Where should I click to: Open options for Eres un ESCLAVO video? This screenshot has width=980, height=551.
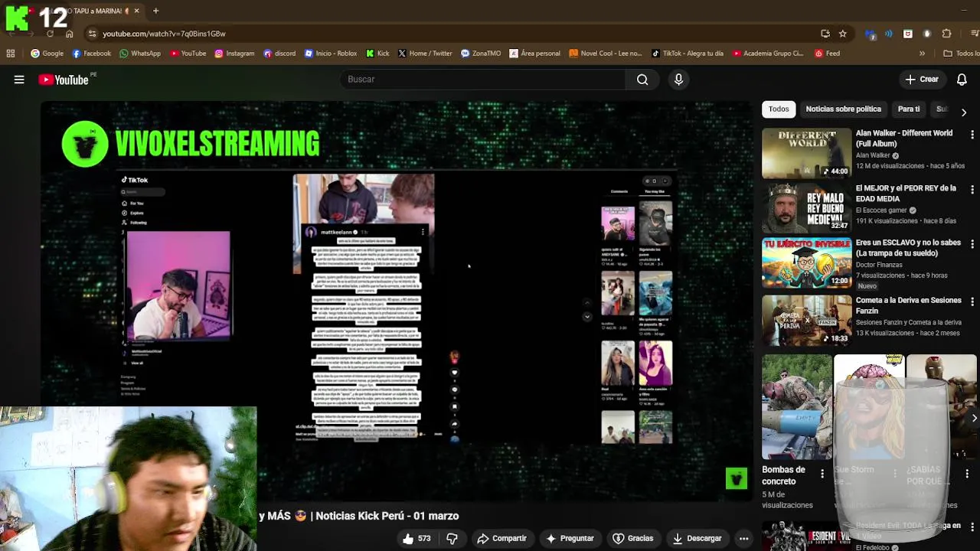coord(972,244)
